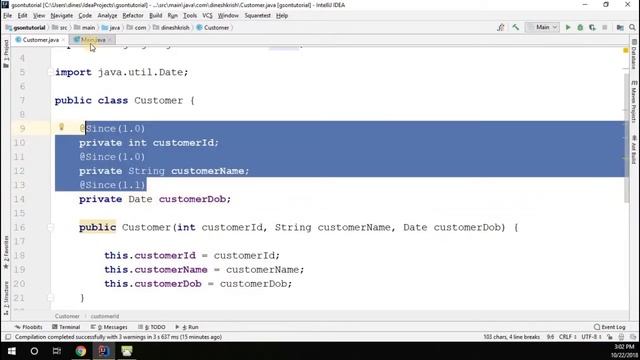The width and height of the screenshot is (640, 360).
Task: Open Search Everywhere magnifier icon
Action: pyautogui.click(x=632, y=27)
